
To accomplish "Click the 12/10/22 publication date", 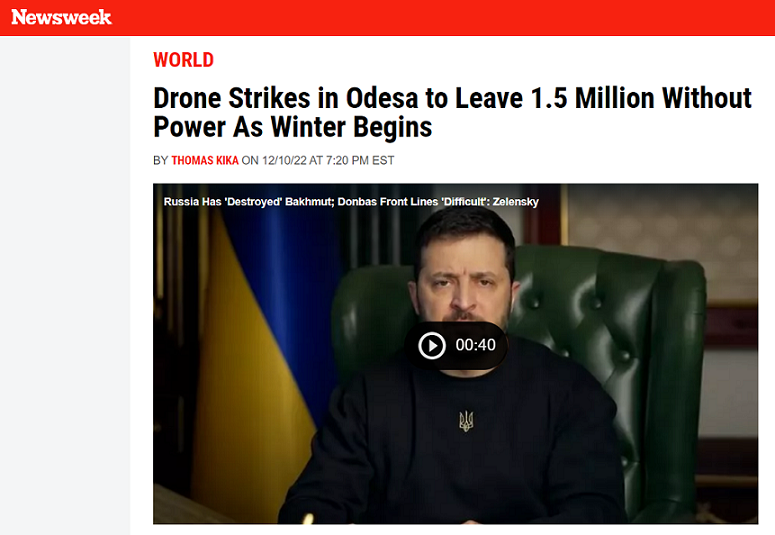I will 284,161.
